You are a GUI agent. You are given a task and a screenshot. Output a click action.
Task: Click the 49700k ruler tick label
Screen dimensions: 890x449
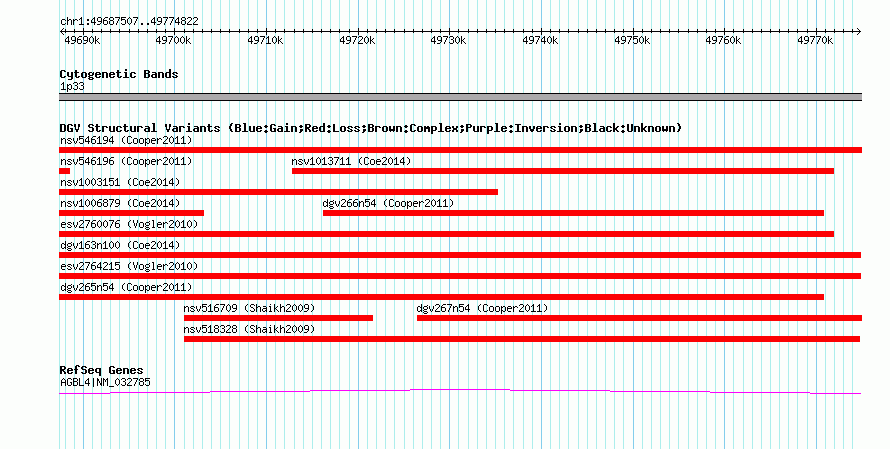[174, 40]
